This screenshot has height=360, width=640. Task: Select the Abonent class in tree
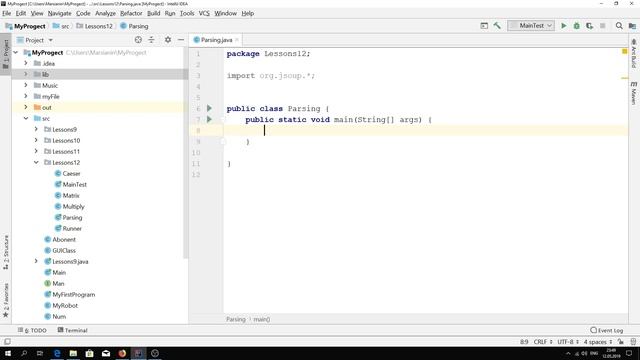tap(60, 240)
